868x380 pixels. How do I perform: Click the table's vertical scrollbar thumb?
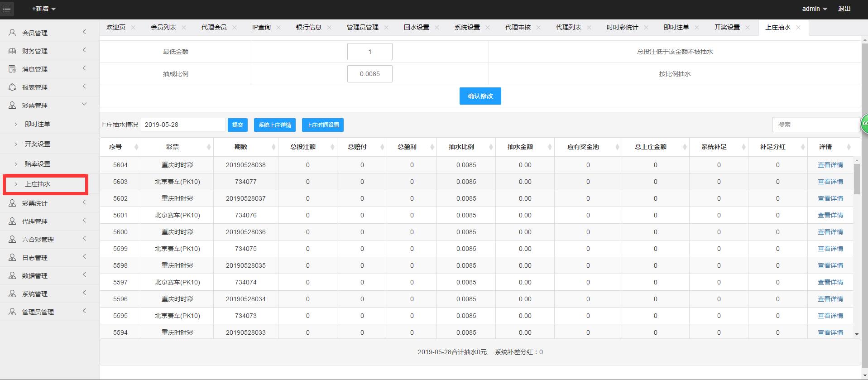point(857,179)
